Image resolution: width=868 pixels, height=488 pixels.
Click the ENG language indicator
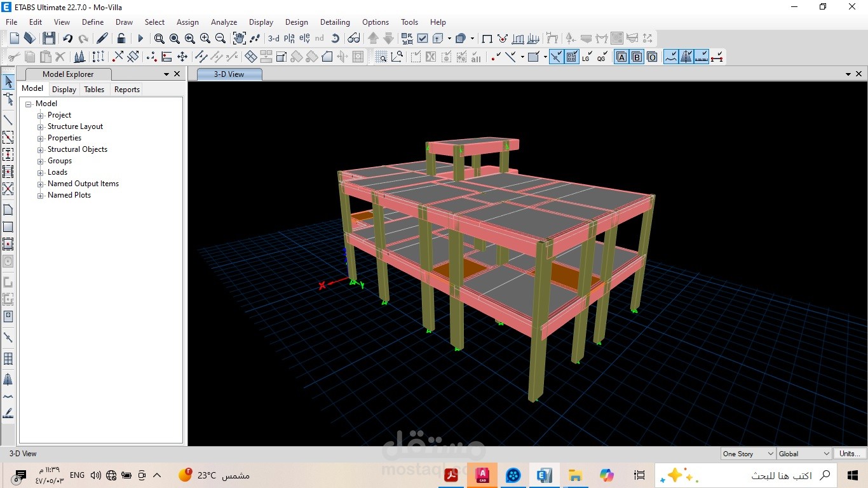pyautogui.click(x=77, y=475)
